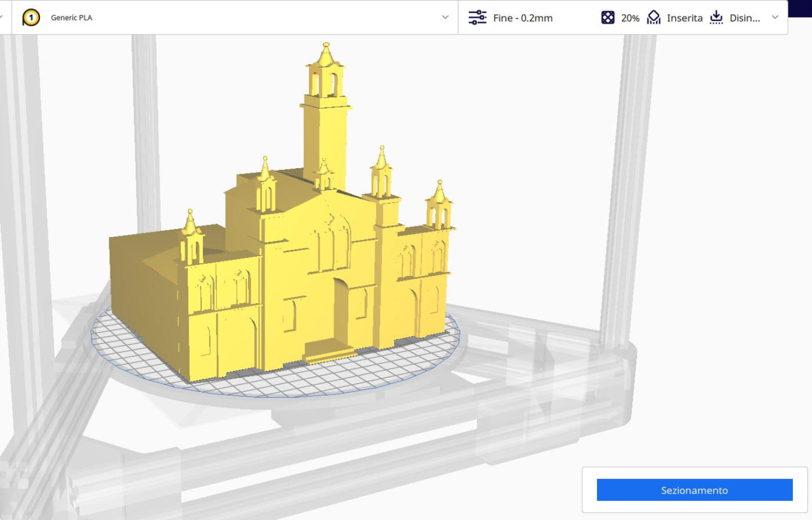Click the Generic PLA material label
This screenshot has width=812, height=520.
tap(72, 18)
